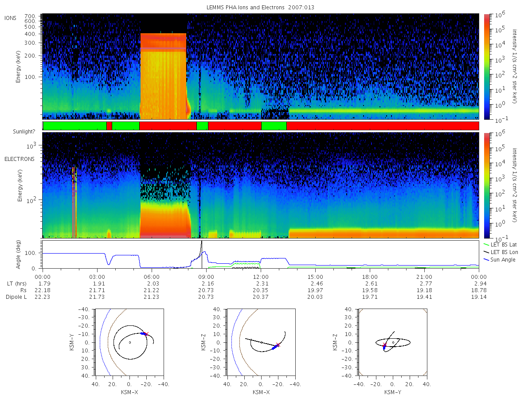
Task: Click the Dipole L value 22.23
Action: click(x=43, y=297)
